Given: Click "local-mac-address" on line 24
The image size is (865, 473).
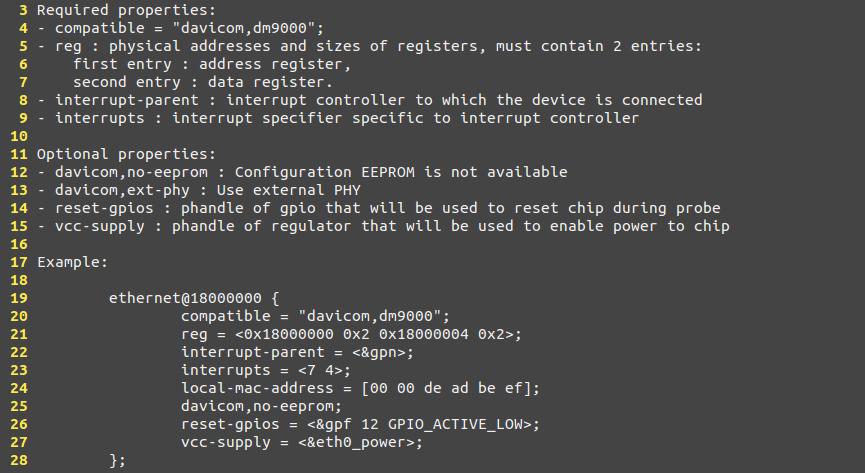Looking at the screenshot, I should point(257,388).
